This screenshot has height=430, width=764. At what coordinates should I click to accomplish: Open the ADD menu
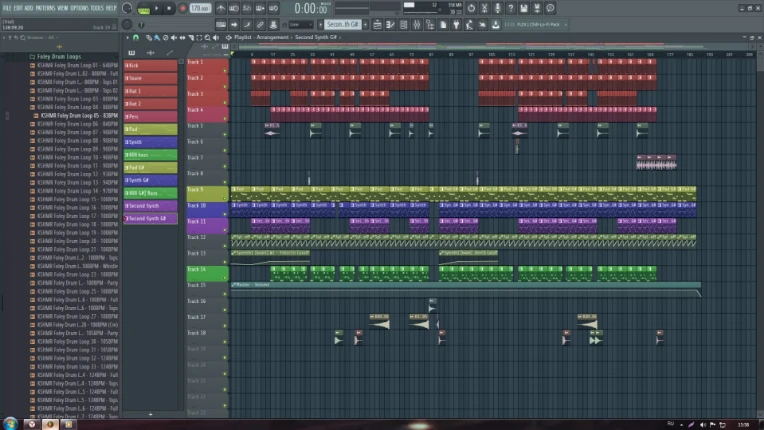[x=29, y=8]
